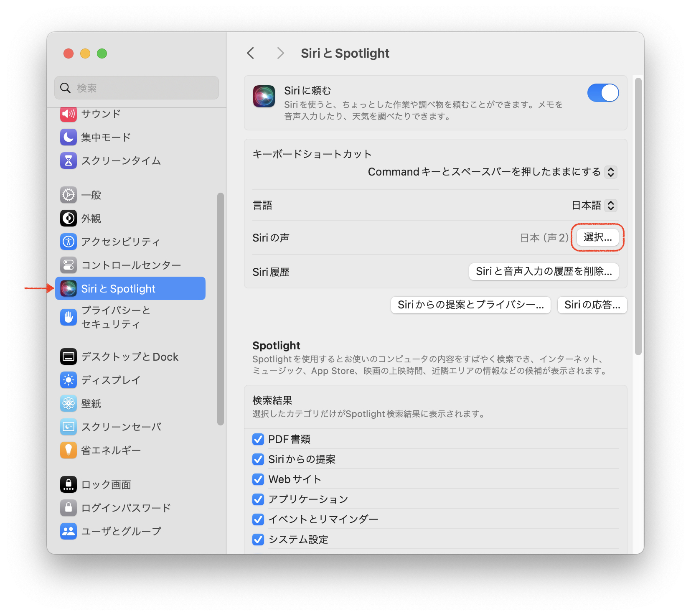
Task: Open the ロック画面 lock icon
Action: (x=69, y=484)
